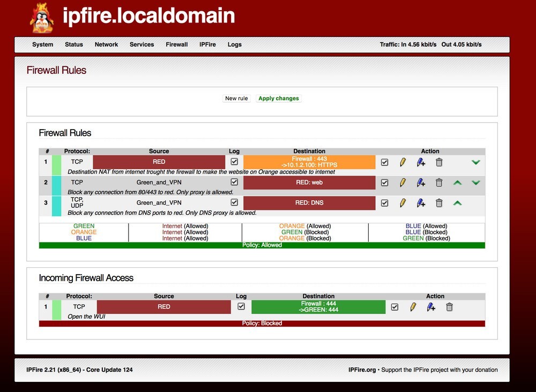This screenshot has height=392, width=536.
Task: Copy the Open the WUI rule
Action: click(x=431, y=307)
